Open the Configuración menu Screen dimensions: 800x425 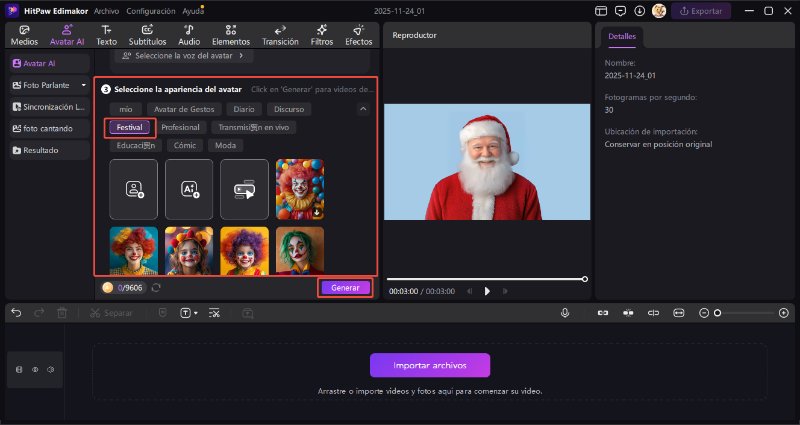click(151, 11)
